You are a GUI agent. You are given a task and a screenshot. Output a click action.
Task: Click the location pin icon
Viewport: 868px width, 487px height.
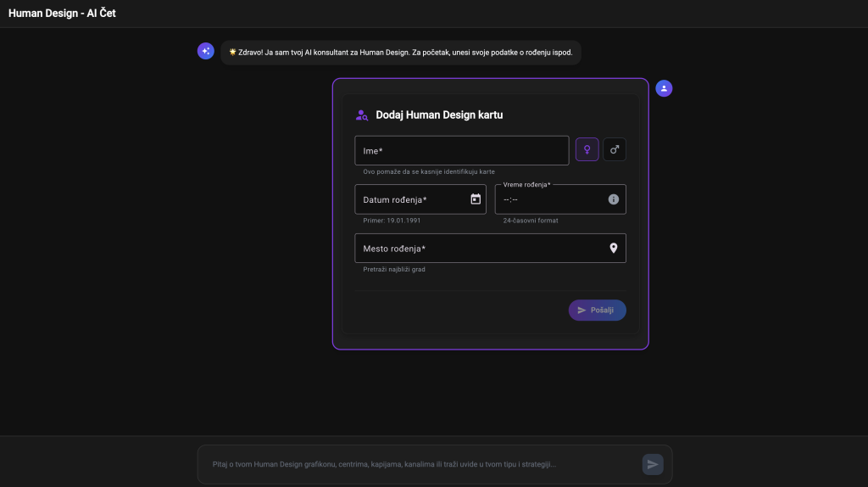pos(614,248)
